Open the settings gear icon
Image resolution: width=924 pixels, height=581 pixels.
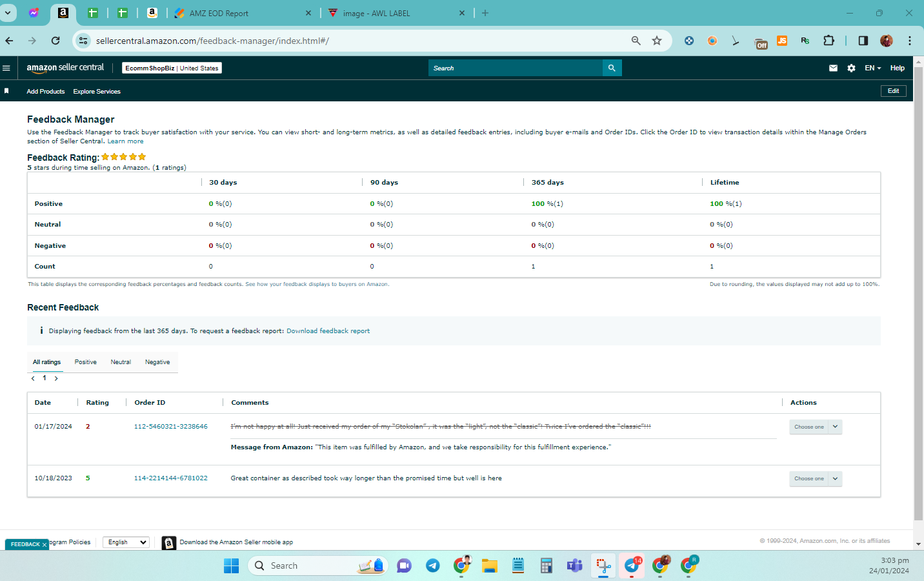[x=851, y=68]
